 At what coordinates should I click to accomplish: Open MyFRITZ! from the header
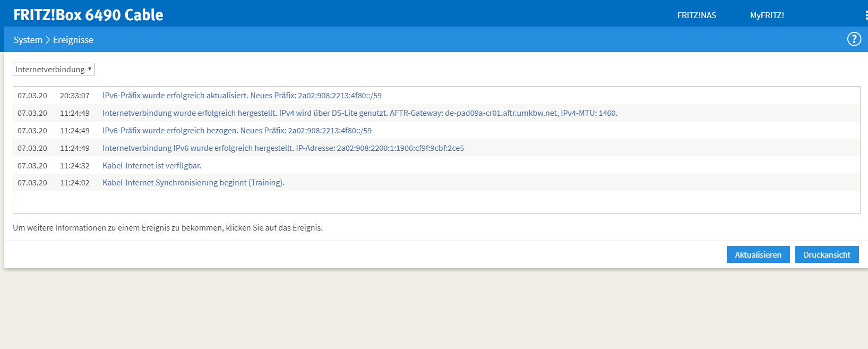pyautogui.click(x=767, y=15)
